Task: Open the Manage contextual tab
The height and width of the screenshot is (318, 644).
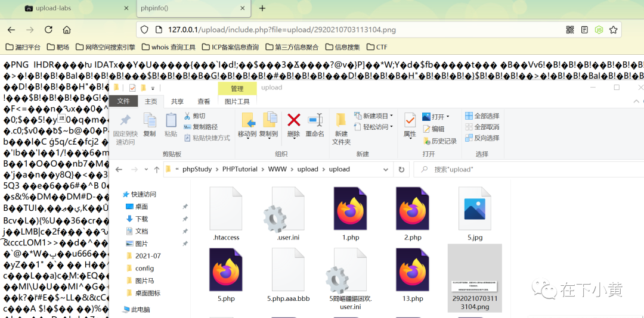Action: (237, 89)
